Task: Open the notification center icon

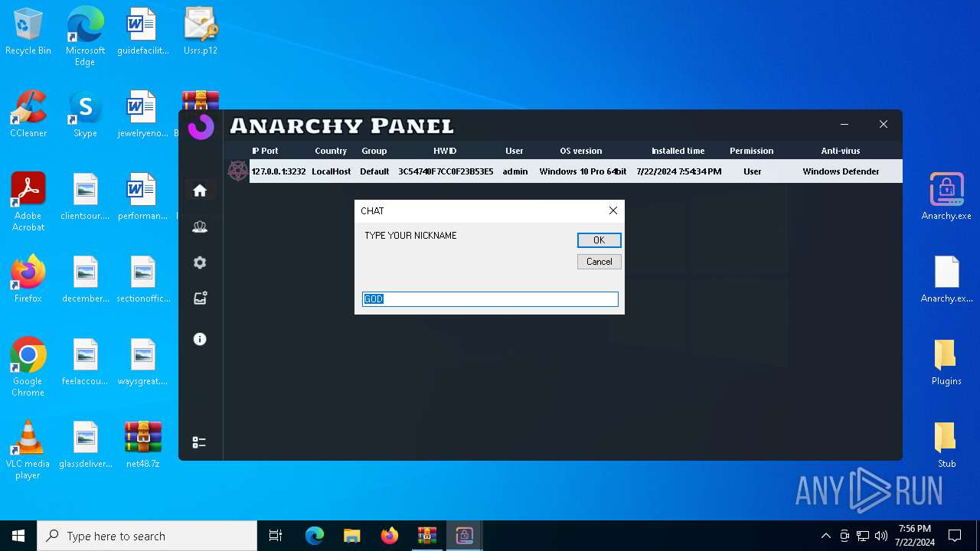Action: pos(955,536)
